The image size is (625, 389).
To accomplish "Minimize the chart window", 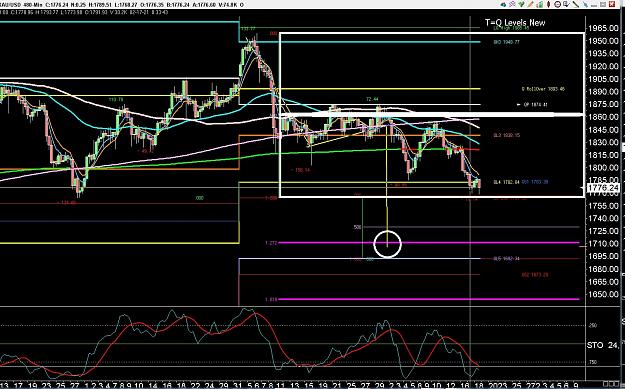I will 594,6.
